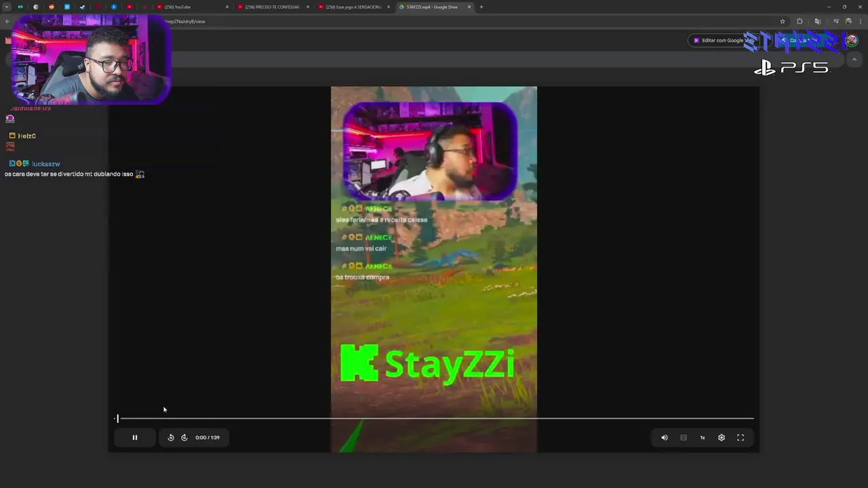
Task: Open pinned blue play circle tab
Action: [x=114, y=7]
